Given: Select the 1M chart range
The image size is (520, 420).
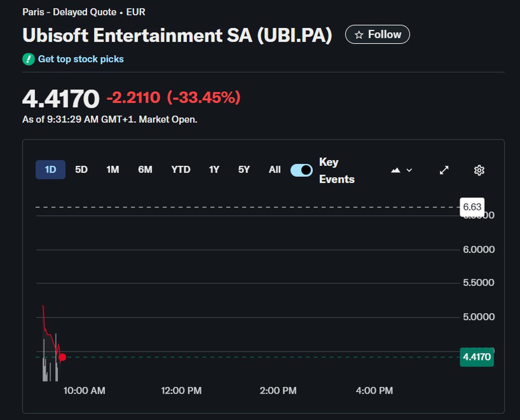Looking at the screenshot, I should 113,170.
